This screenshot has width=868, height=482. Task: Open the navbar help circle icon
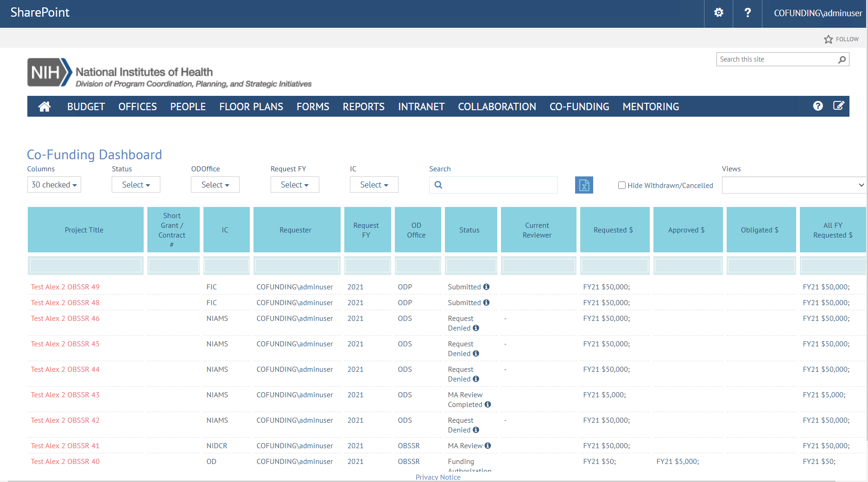click(x=818, y=106)
